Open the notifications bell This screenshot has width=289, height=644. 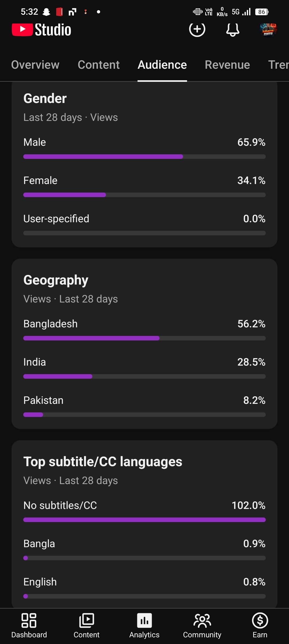[x=233, y=30]
